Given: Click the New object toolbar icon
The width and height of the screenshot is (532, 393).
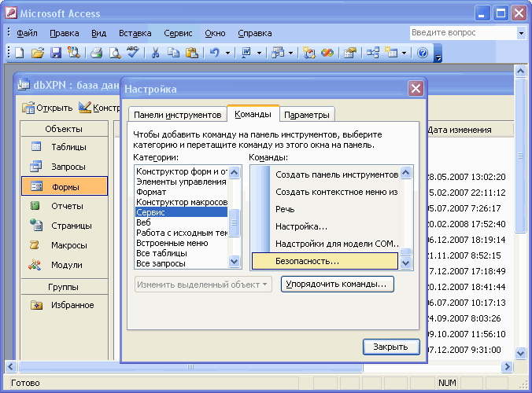Looking at the screenshot, I should 391,53.
